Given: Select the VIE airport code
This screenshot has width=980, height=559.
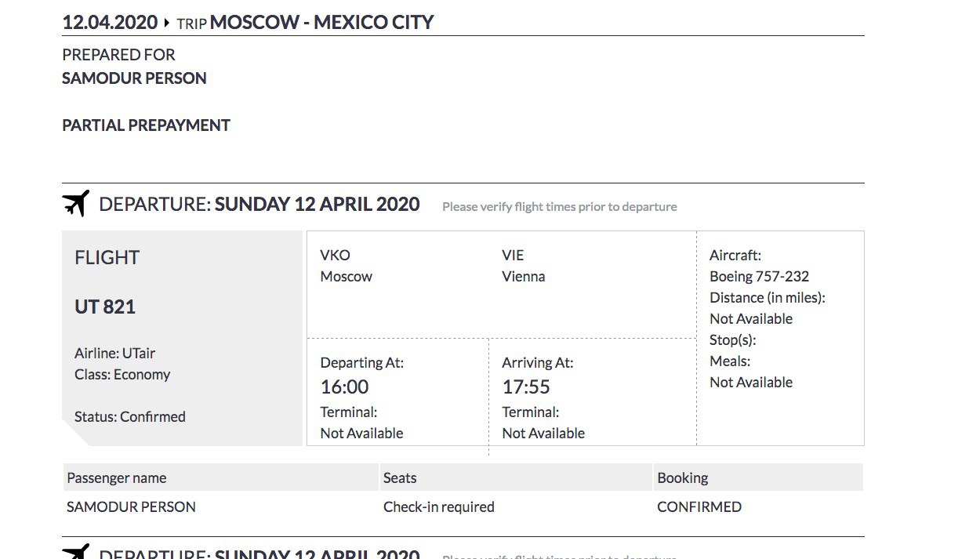Looking at the screenshot, I should coord(513,256).
